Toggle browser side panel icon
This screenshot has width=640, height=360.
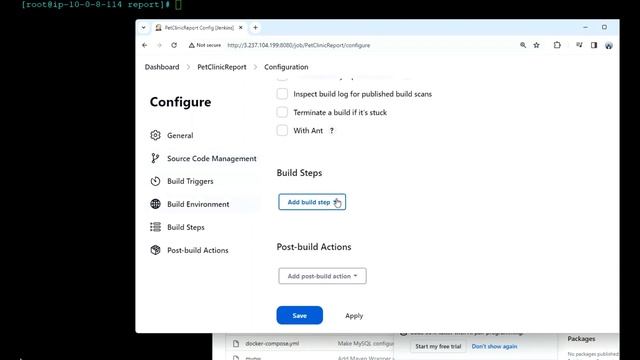pos(594,45)
